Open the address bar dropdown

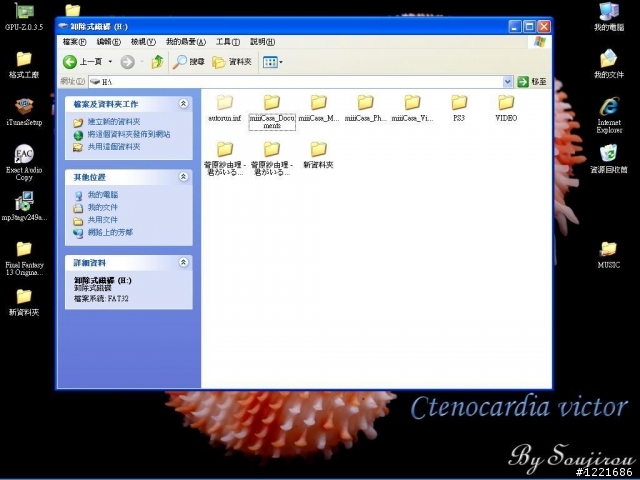pyautogui.click(x=507, y=82)
